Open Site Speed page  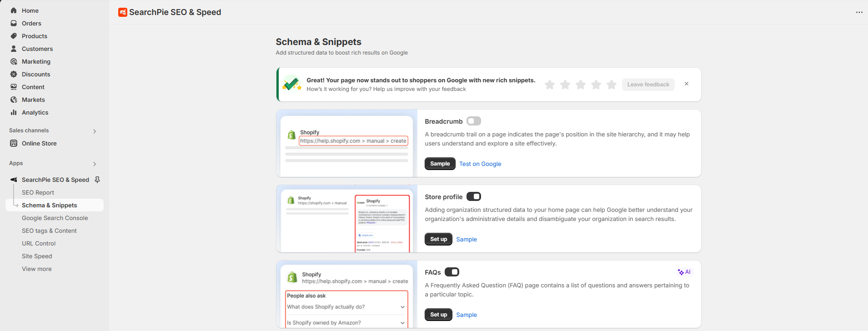37,256
